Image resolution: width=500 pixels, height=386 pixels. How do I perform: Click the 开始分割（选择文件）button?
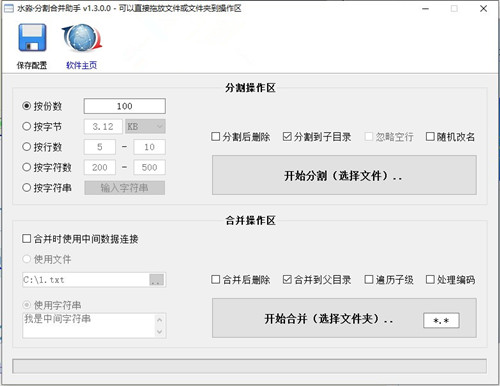(x=344, y=175)
